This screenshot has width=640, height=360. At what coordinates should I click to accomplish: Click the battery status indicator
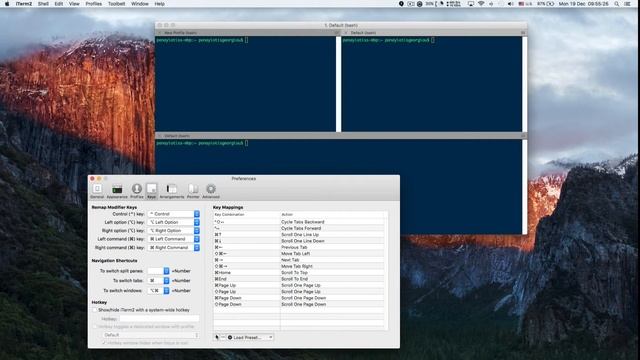pyautogui.click(x=546, y=4)
